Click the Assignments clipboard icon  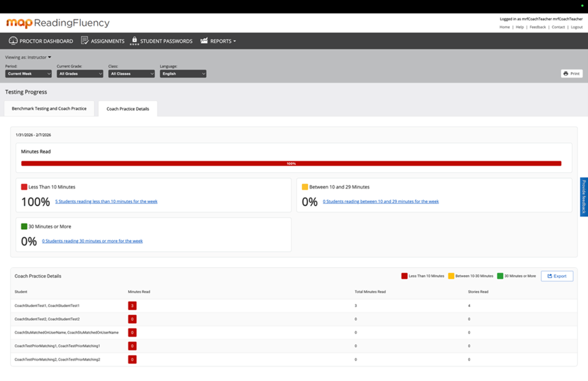click(85, 41)
